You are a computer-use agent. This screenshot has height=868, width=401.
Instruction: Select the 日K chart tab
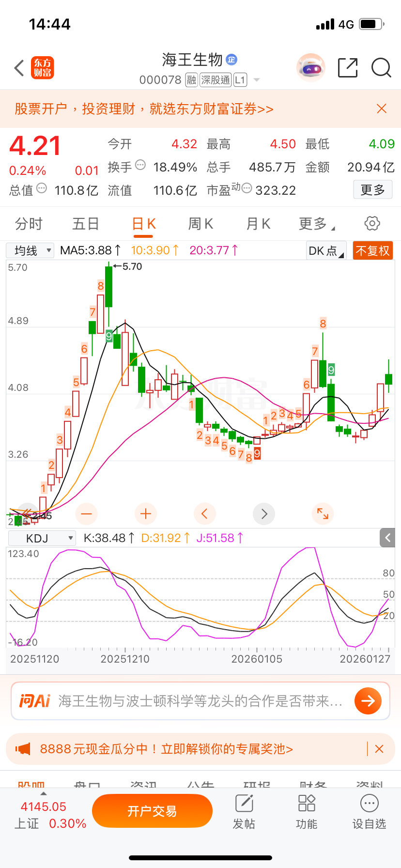coord(144,224)
